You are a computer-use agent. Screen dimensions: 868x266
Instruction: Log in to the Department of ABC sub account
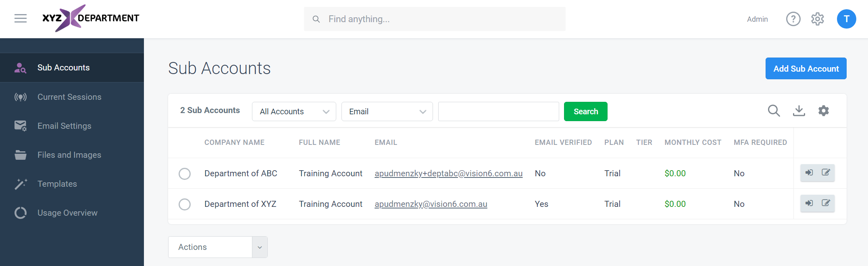point(809,173)
